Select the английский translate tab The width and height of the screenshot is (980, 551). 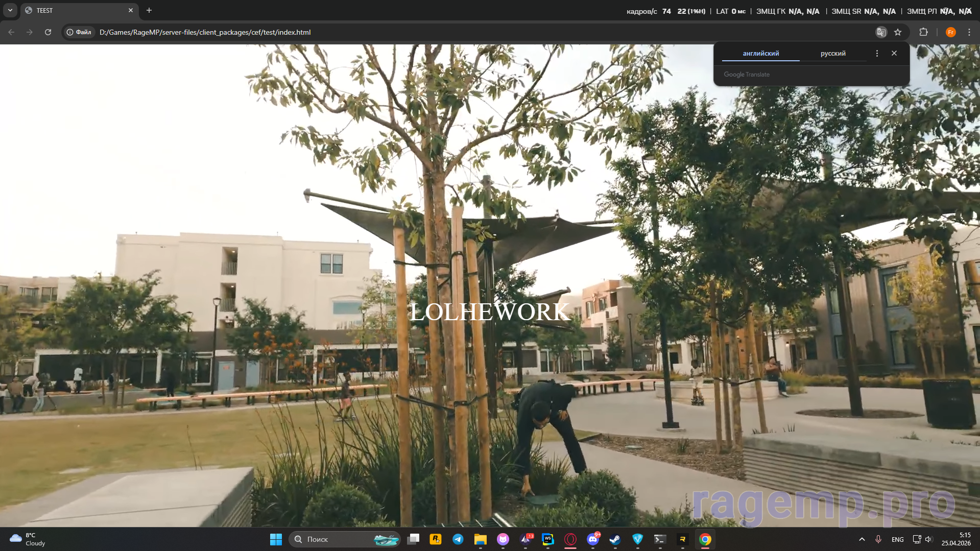tap(760, 53)
